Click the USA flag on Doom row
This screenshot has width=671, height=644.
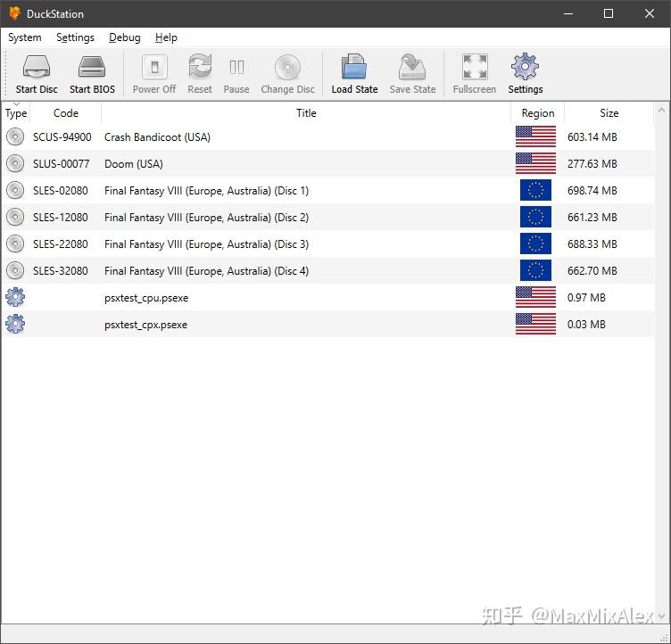tap(535, 163)
